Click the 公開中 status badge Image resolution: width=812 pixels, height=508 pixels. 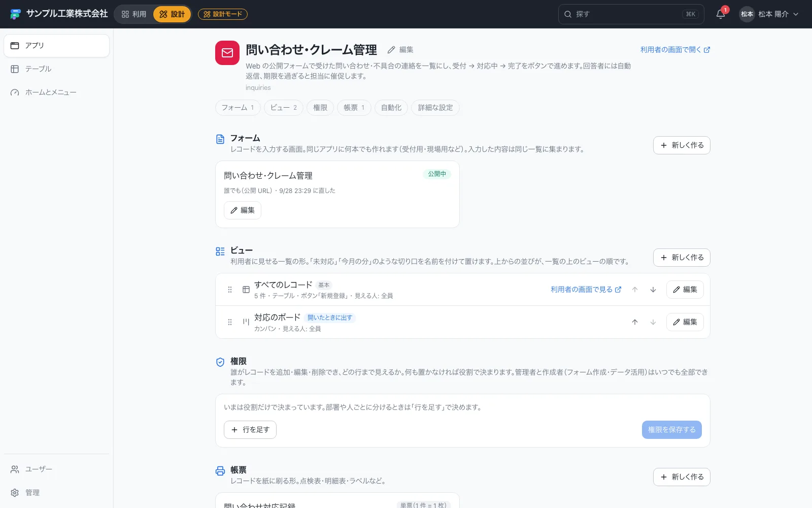coord(437,174)
